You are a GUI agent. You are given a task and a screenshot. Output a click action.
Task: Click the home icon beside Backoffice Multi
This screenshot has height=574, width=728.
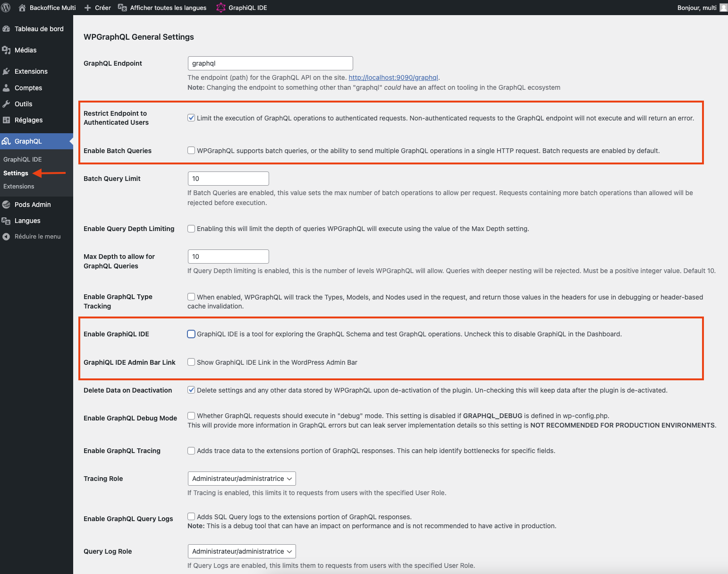[22, 8]
